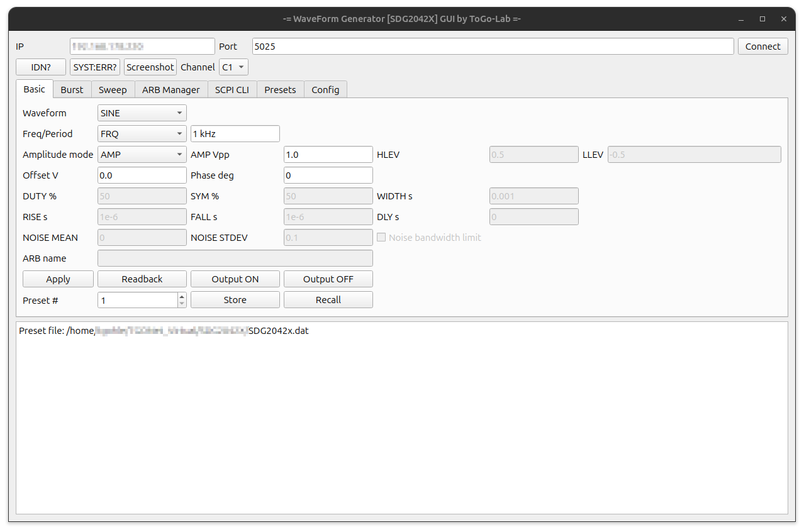804x532 pixels.
Task: Open the Presets tab
Action: (x=280, y=90)
